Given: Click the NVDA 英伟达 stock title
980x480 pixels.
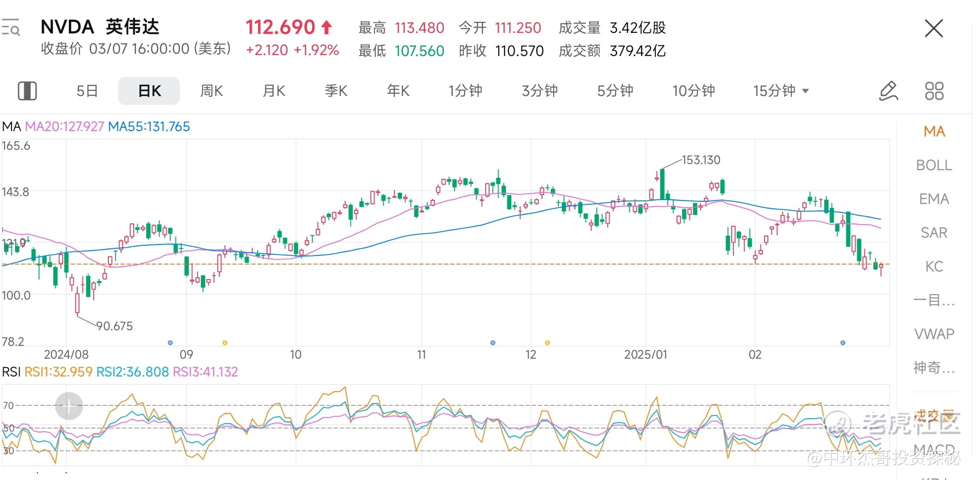Looking at the screenshot, I should (x=100, y=27).
